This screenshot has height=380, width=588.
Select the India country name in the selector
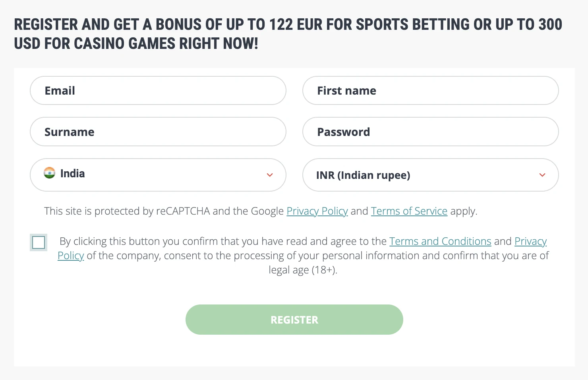point(72,173)
